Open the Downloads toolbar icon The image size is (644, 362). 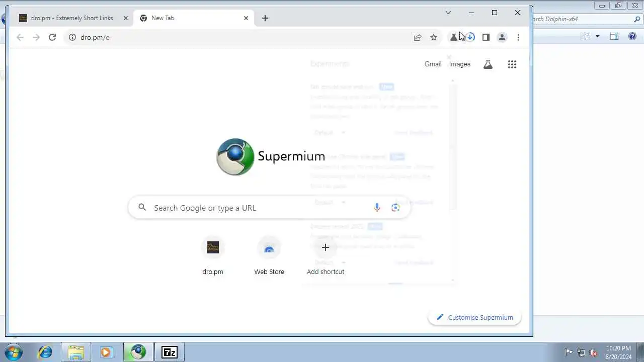tap(470, 37)
